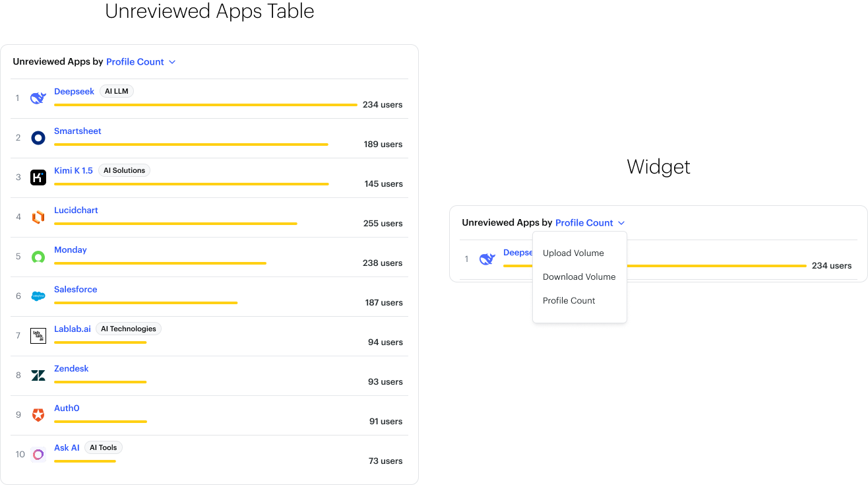Click the Lucidchart app icon
This screenshot has width=868, height=485.
click(38, 217)
